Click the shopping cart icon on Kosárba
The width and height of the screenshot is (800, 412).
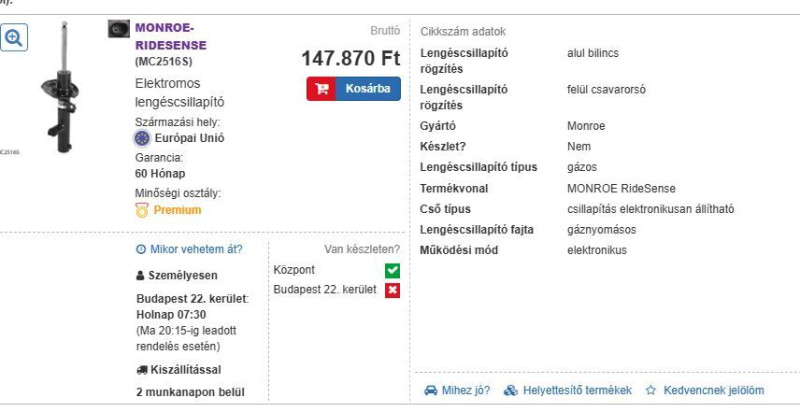click(x=321, y=89)
